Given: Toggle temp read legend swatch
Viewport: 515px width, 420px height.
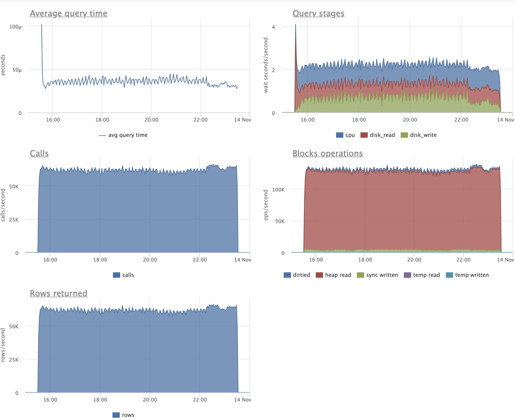Looking at the screenshot, I should (x=407, y=275).
